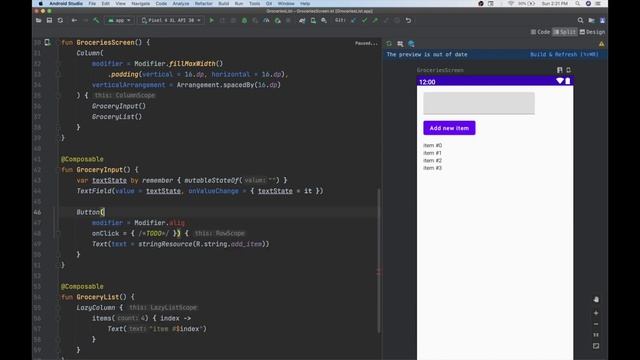Open Project Structure folder icon at the right of the toolbar
Viewport: 640px width, 360px height.
591,20
